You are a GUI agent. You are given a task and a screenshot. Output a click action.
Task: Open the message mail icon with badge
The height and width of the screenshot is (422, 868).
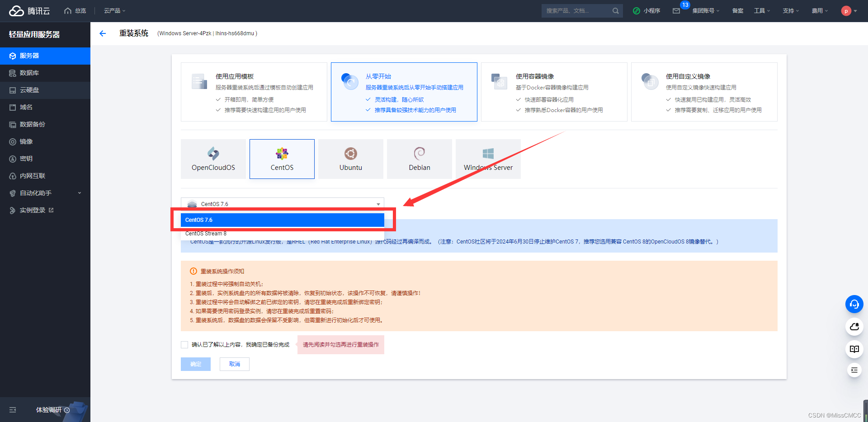(677, 11)
